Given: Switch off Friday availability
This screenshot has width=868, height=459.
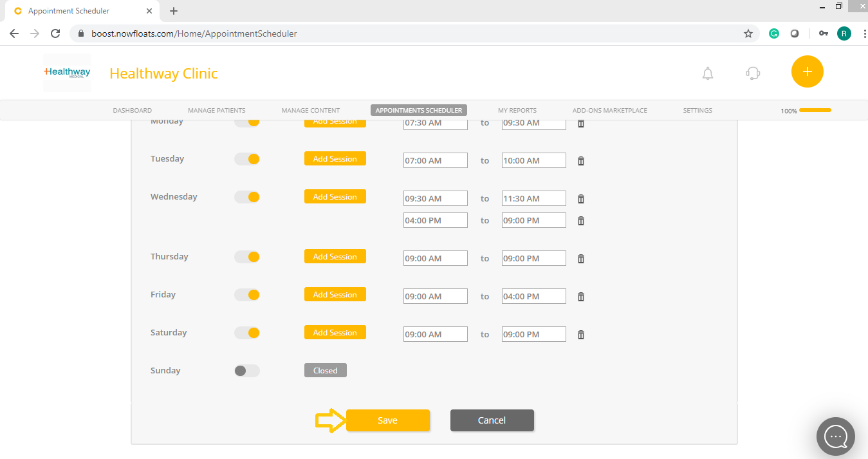Looking at the screenshot, I should tap(247, 295).
